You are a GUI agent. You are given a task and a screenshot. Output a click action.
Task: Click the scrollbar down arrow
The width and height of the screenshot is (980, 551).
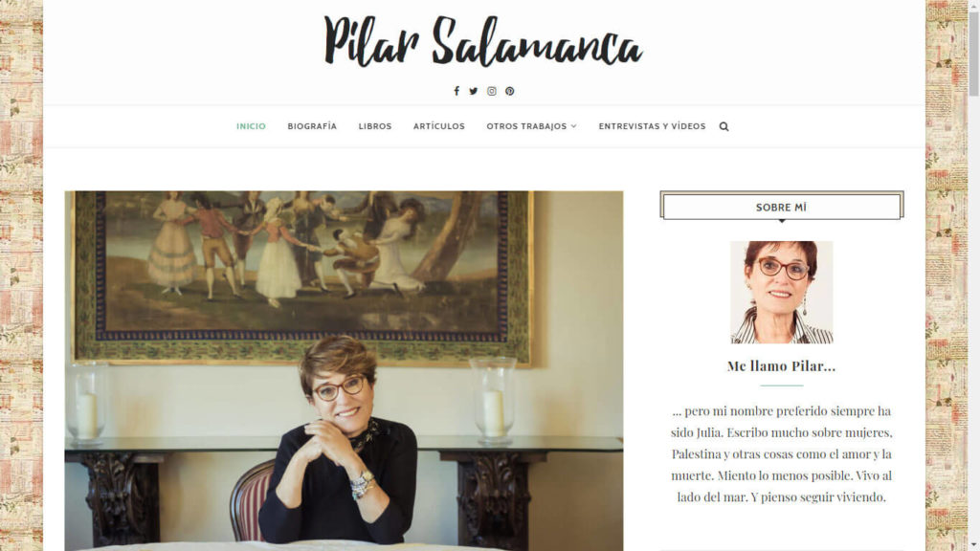point(973,546)
